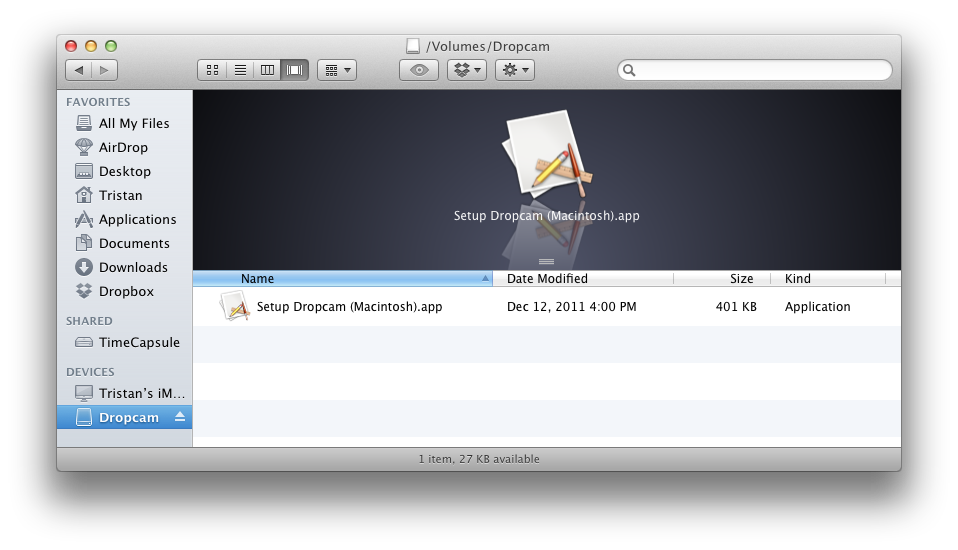Viewport: 958px width, 550px height.
Task: Click the Application kind cell
Action: [x=817, y=307]
